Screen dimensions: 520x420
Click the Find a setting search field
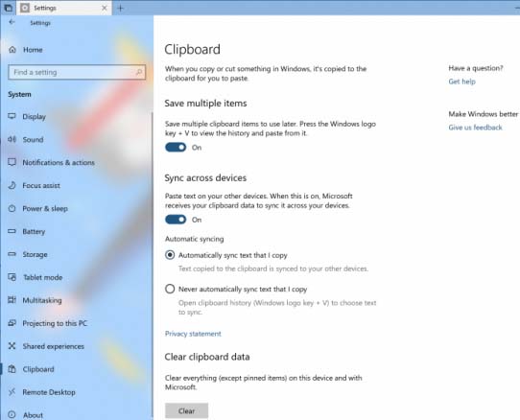[77, 72]
